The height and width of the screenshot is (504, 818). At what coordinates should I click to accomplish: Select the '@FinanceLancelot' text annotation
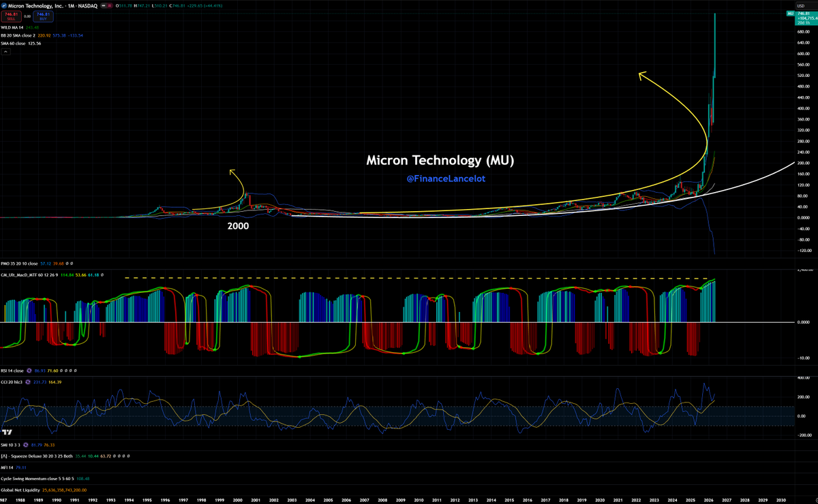(445, 178)
